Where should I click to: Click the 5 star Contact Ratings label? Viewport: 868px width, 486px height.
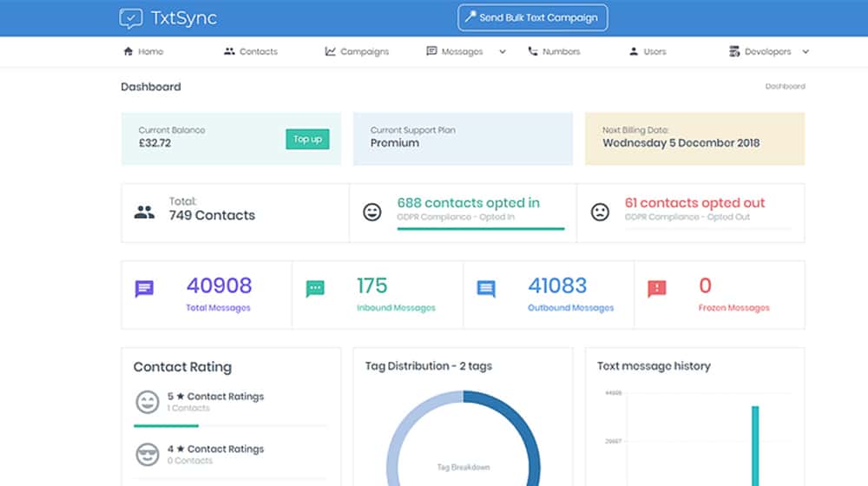pos(216,397)
